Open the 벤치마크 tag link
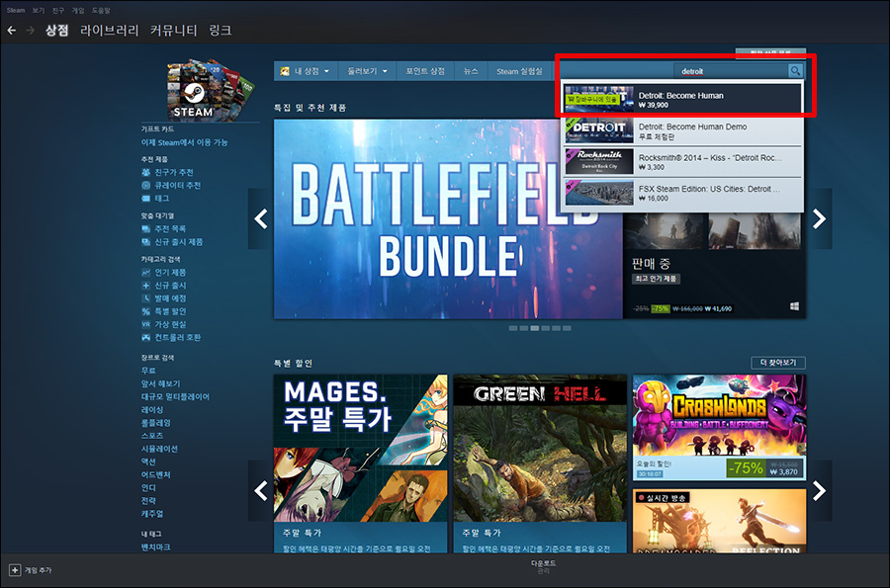Screen dimensions: 890x588 click(x=155, y=546)
